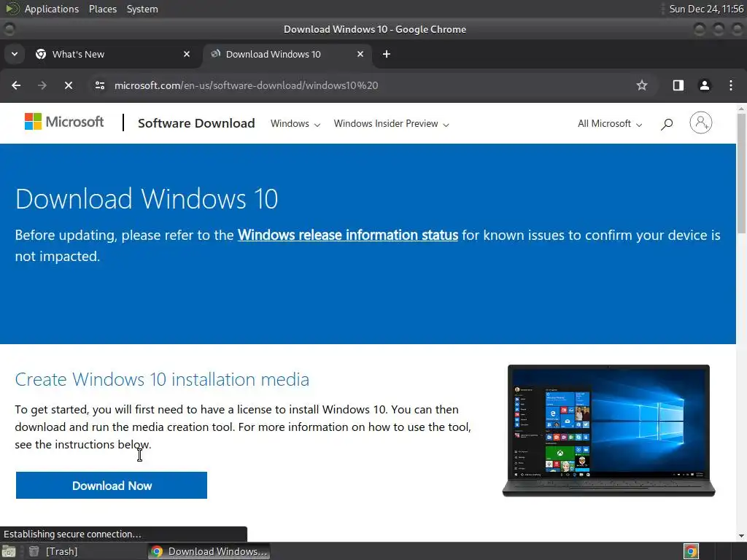Image resolution: width=747 pixels, height=560 pixels.
Task: Click the scrollbar down arrow
Action: (x=741, y=536)
